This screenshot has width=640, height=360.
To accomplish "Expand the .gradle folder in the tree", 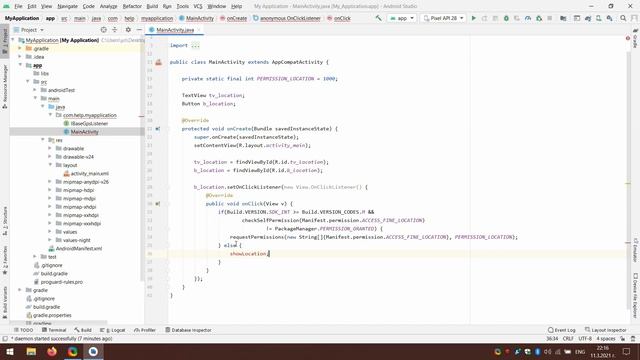I will point(20,48).
